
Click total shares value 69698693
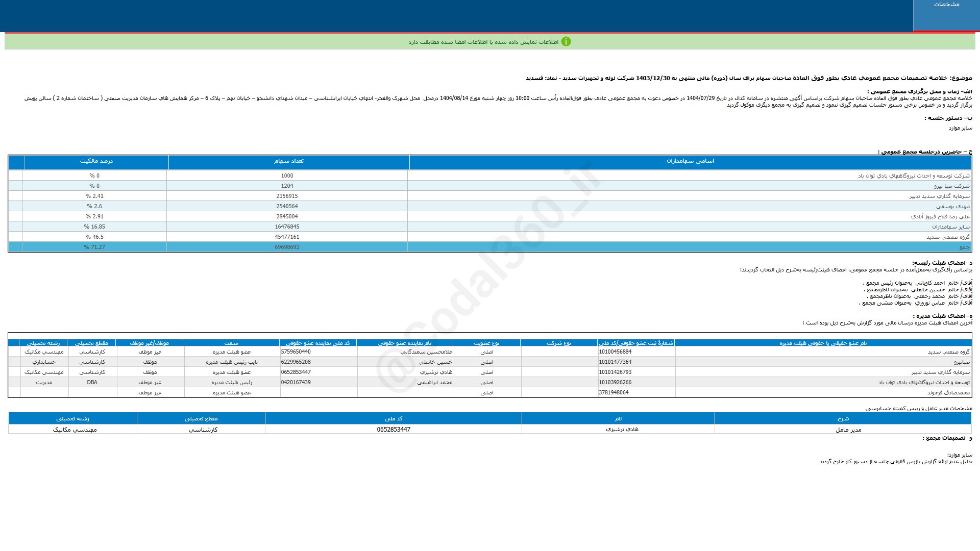287,247
